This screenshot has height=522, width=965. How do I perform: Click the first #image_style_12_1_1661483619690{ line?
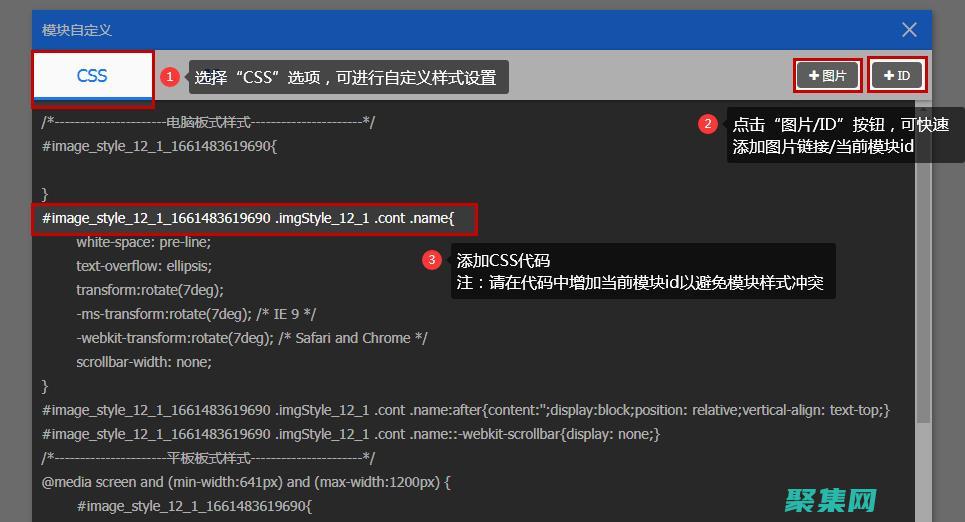[159, 147]
